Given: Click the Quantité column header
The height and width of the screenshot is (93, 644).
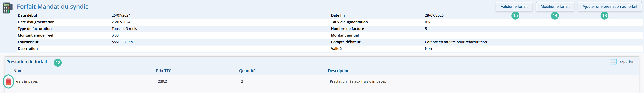Looking at the screenshot, I should click(247, 71).
